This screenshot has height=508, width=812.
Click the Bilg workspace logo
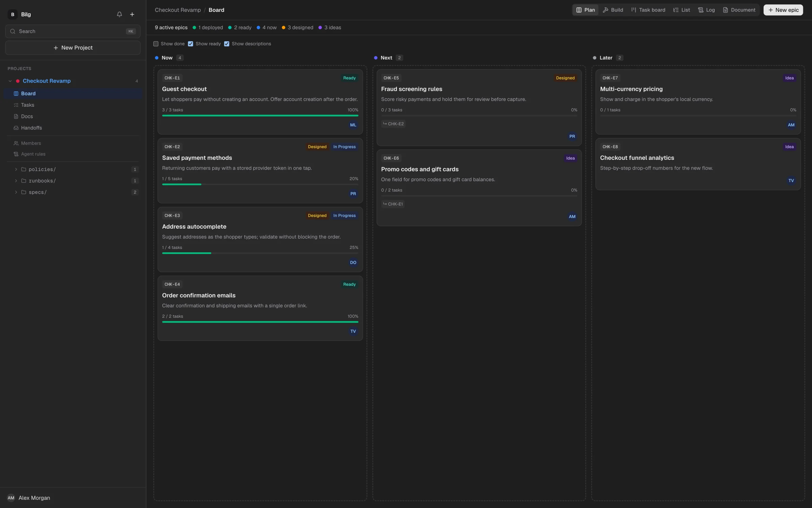tap(13, 14)
